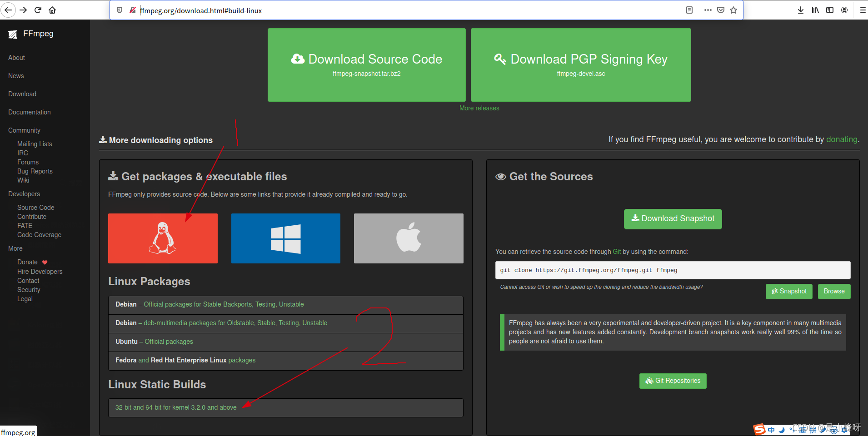The height and width of the screenshot is (436, 868).
Task: Open Security in the sidebar
Action: tap(29, 290)
